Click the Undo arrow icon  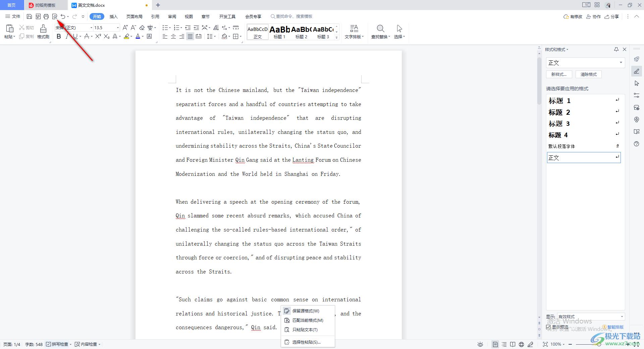[x=63, y=16]
